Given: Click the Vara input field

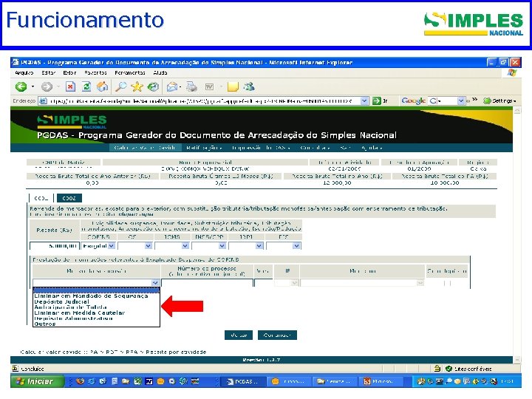Looking at the screenshot, I should 263,282.
